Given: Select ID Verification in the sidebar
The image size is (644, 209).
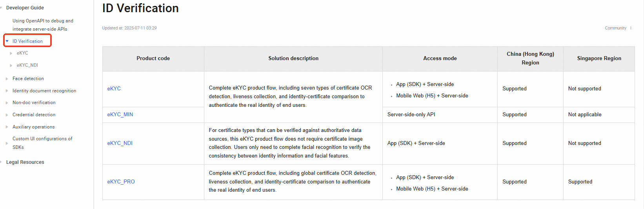Looking at the screenshot, I should pos(27,41).
